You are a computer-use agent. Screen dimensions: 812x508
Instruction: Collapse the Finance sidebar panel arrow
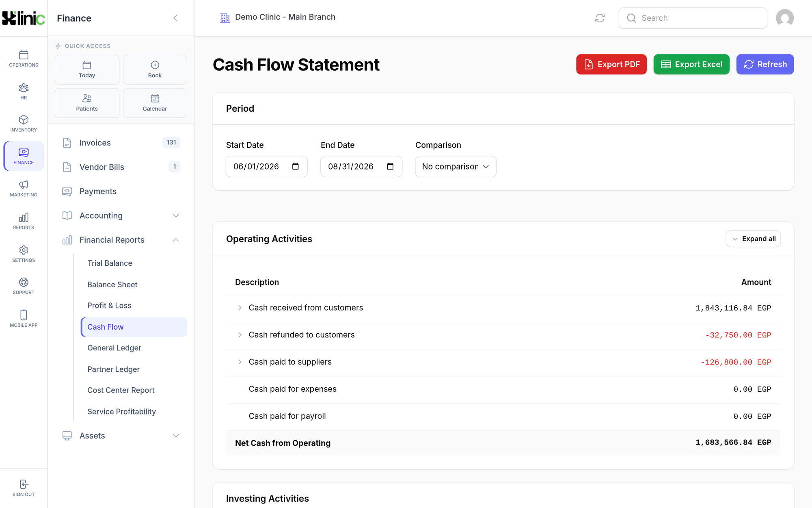175,18
